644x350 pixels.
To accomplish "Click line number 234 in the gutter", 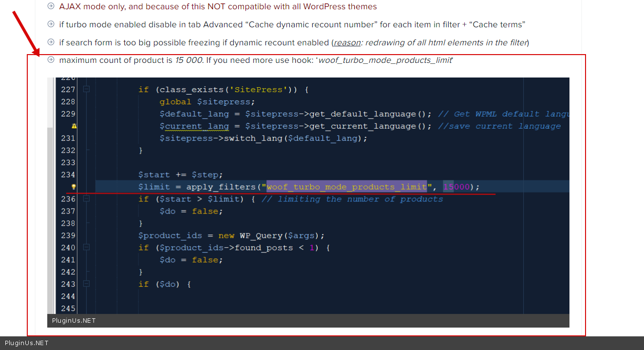I will tap(68, 175).
